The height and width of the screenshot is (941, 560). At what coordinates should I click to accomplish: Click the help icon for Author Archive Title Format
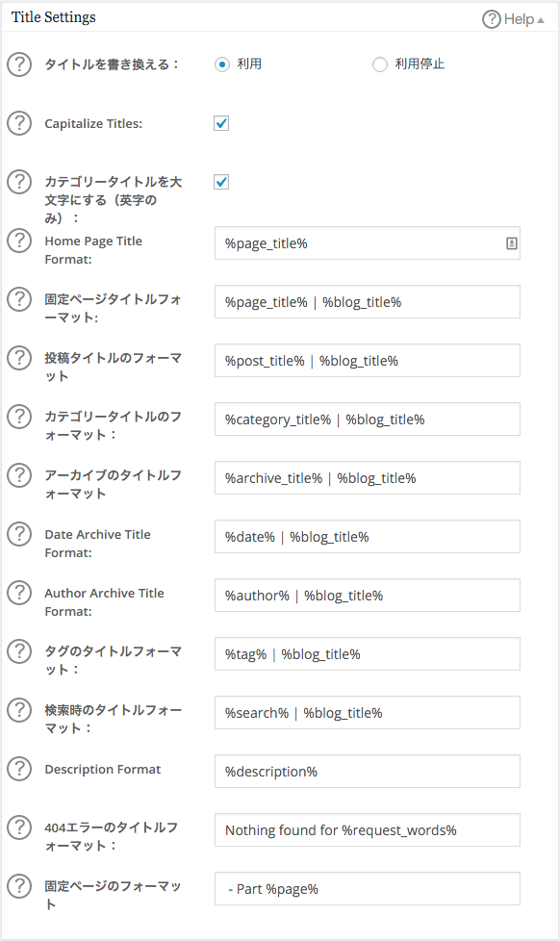[x=19, y=593]
